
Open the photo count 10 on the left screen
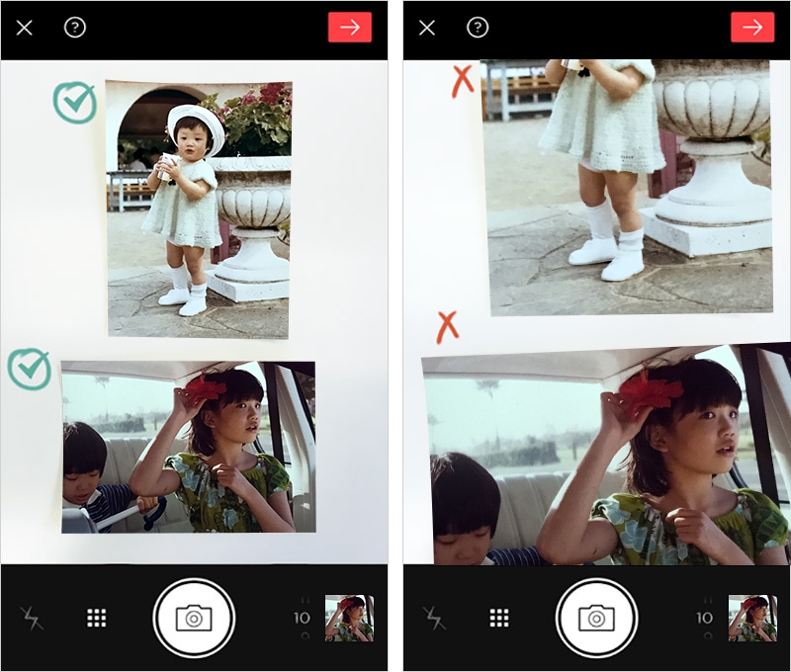[302, 618]
